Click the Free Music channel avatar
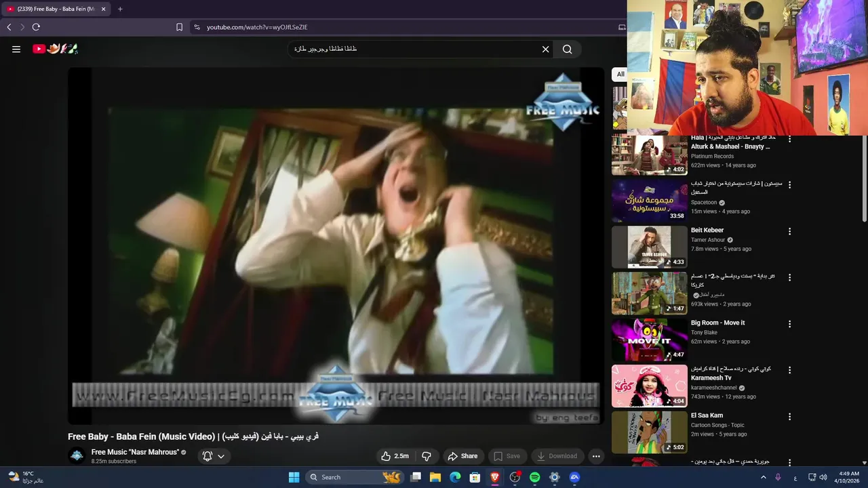The image size is (868, 488). (77, 455)
